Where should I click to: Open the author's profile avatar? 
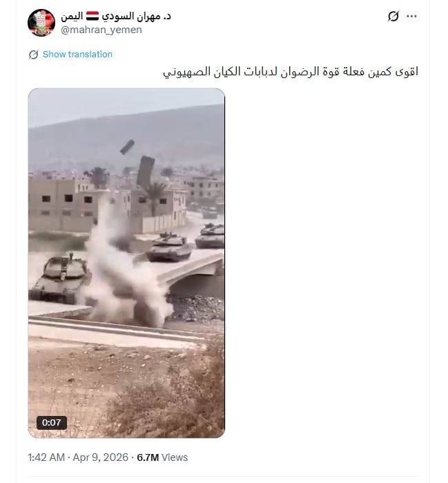pos(41,23)
